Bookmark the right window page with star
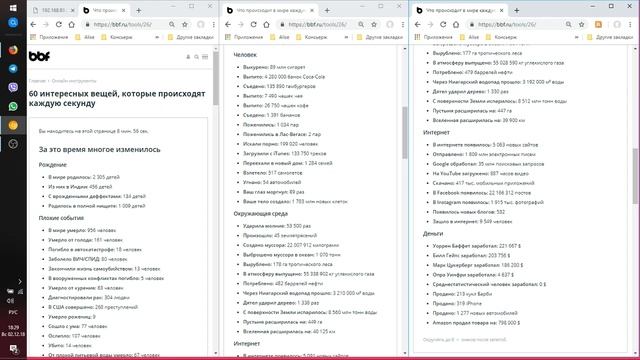The width and height of the screenshot is (640, 360). (x=581, y=24)
